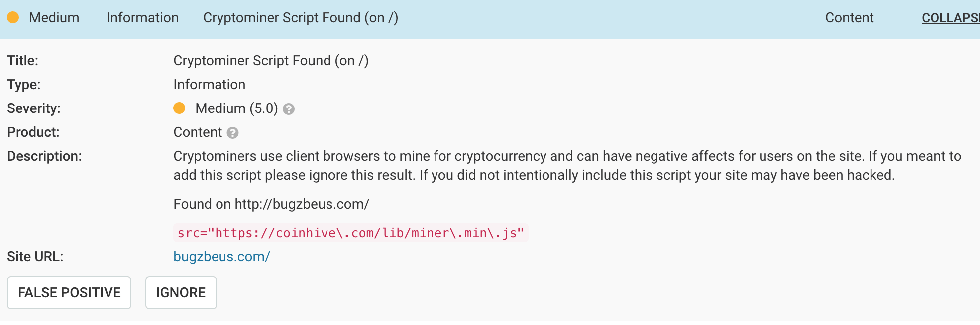Click the Product value Content
This screenshot has width=980, height=325.
(x=198, y=132)
